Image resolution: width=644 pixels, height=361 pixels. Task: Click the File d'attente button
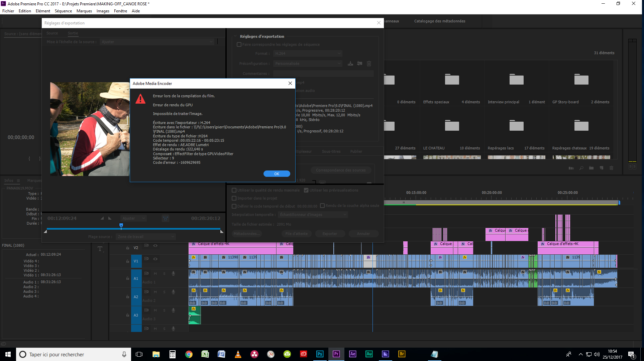(x=296, y=234)
